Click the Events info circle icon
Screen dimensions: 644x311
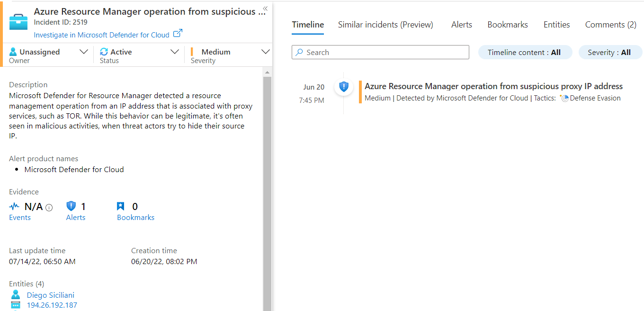(49, 207)
